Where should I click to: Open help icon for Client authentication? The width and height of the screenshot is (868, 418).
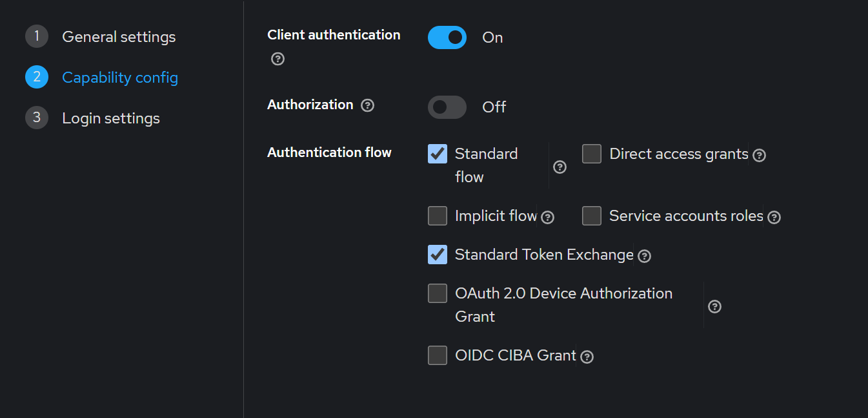(278, 59)
